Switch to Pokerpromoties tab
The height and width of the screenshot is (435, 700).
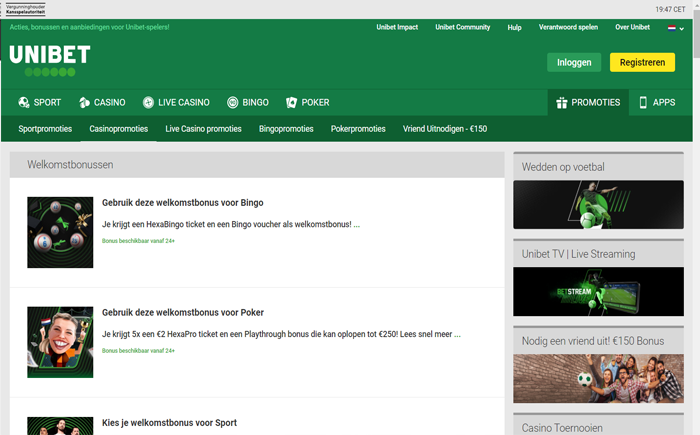[x=358, y=129]
